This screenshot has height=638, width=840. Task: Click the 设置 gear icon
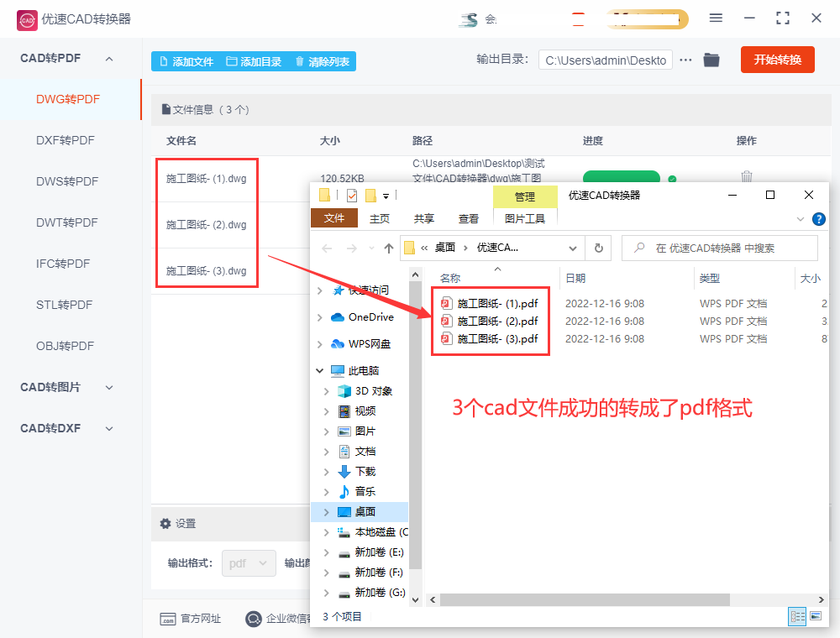[165, 524]
